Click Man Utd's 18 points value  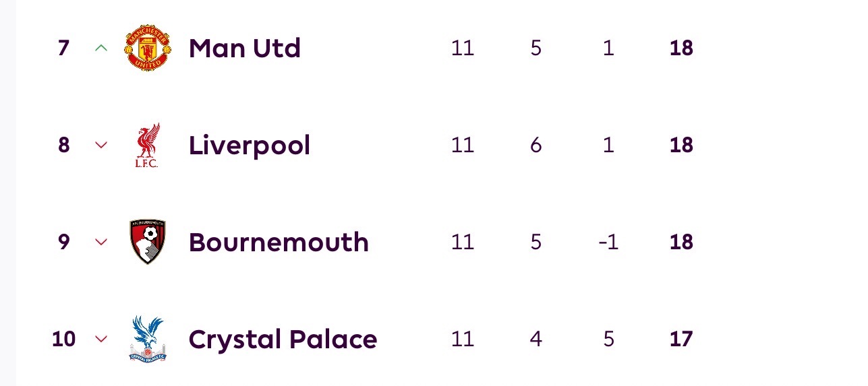(x=681, y=49)
